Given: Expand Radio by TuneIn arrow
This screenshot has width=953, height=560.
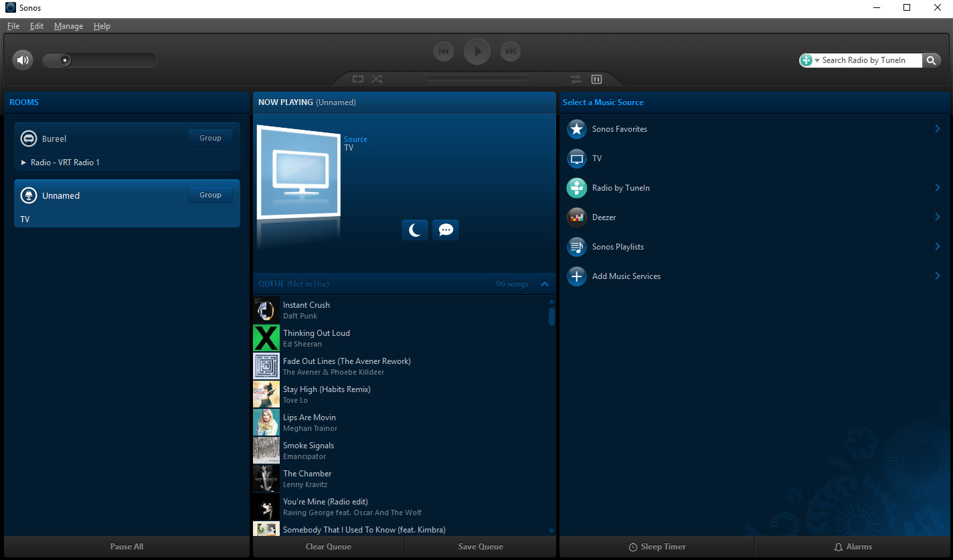Looking at the screenshot, I should tap(938, 188).
